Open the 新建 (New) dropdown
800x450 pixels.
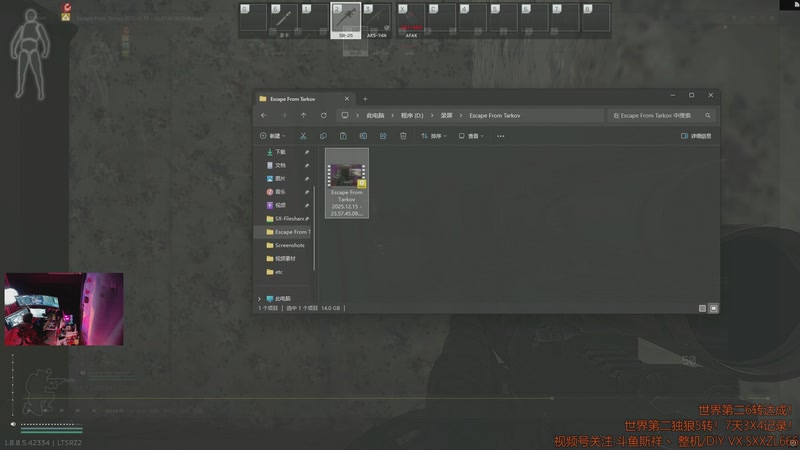272,136
